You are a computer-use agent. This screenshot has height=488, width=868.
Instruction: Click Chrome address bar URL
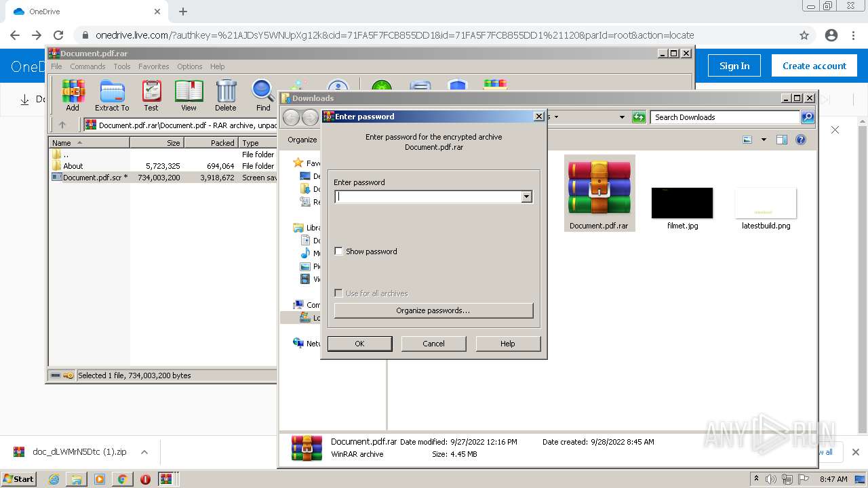coord(395,35)
